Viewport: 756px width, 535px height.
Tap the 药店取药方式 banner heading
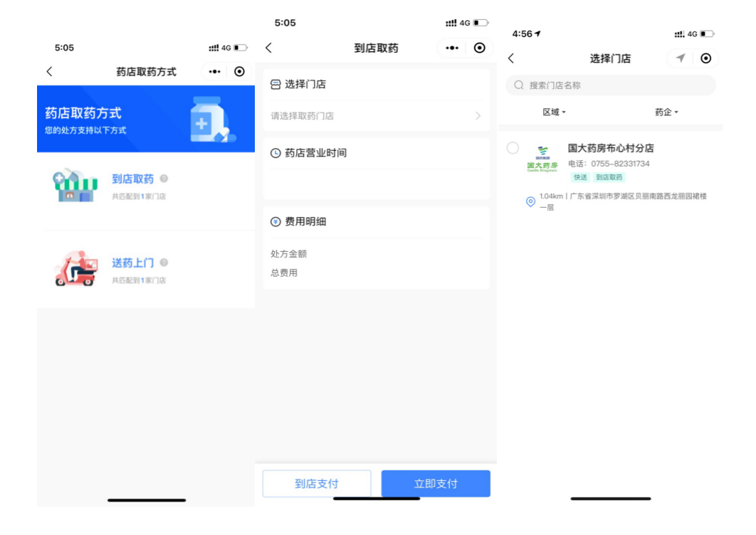(83, 113)
